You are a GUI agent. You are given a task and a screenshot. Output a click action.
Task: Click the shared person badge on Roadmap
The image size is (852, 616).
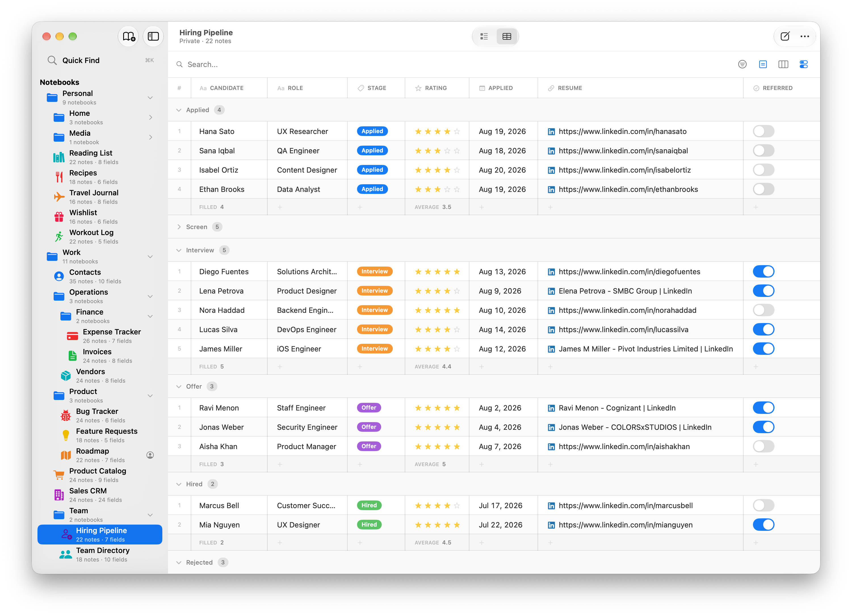150,455
